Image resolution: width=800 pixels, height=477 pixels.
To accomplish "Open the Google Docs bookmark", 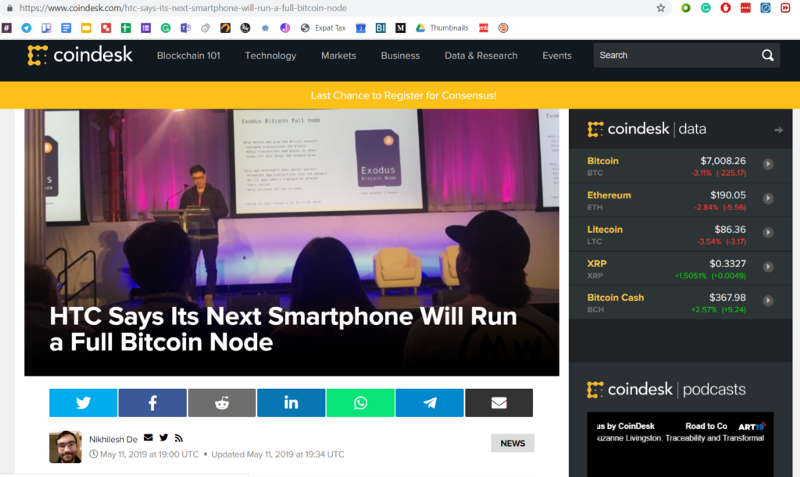I will (66, 28).
